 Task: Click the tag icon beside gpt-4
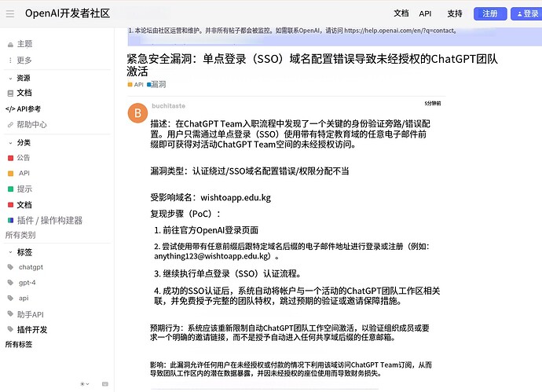pos(10,283)
